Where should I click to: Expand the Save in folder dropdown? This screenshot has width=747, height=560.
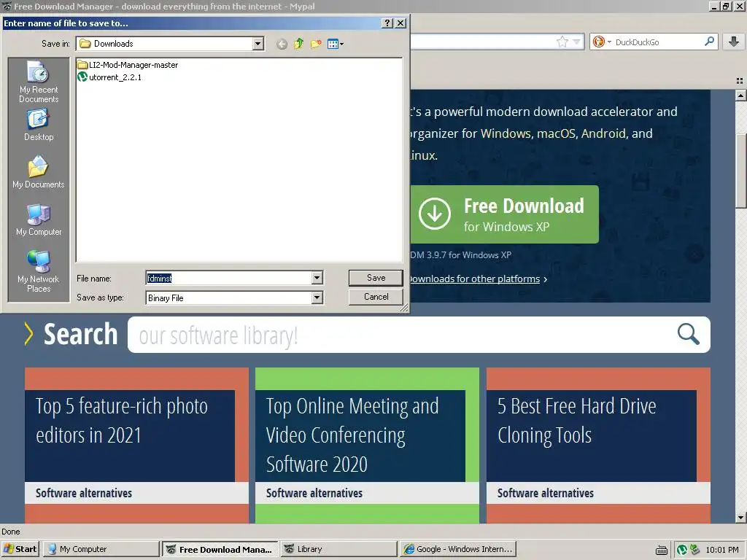click(x=258, y=44)
